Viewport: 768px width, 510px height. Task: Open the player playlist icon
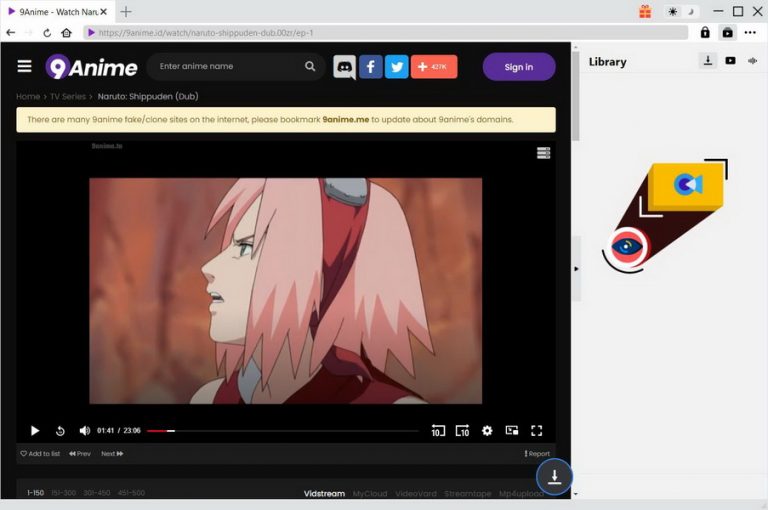[543, 153]
